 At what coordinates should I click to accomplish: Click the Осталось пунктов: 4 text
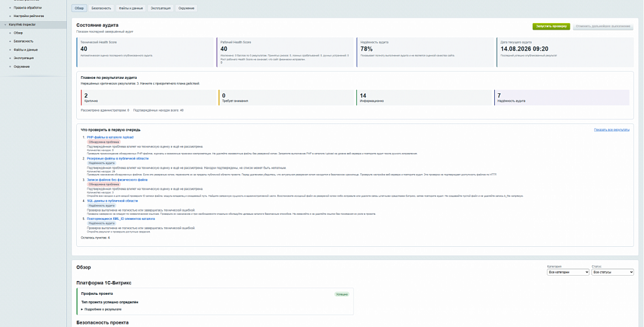96,238
